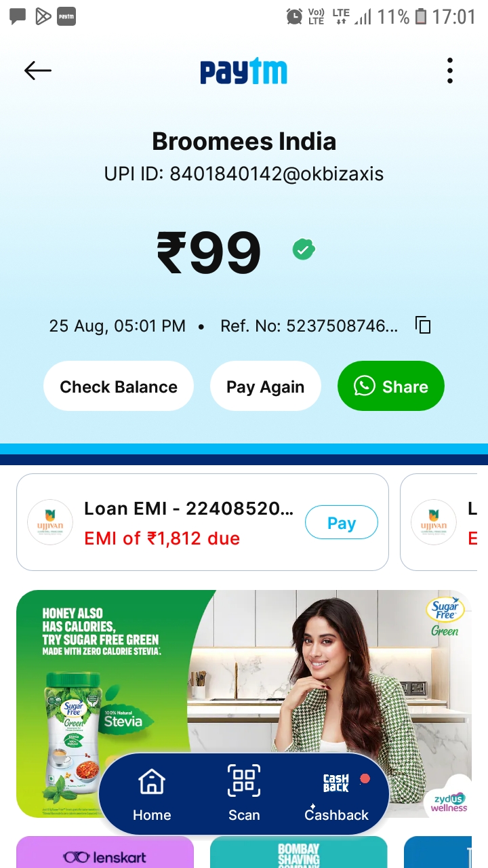
Task: Open Scan QR from bottom bar
Action: [x=244, y=793]
